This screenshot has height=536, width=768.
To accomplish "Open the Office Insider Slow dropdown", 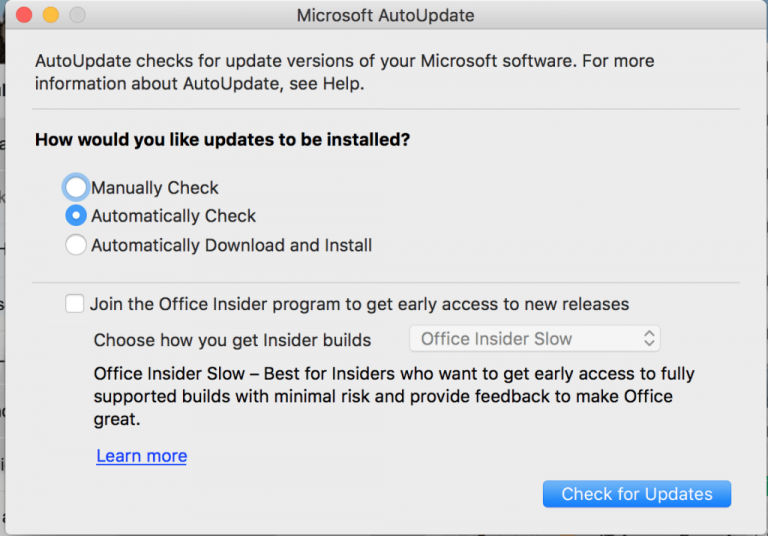I will pos(534,339).
